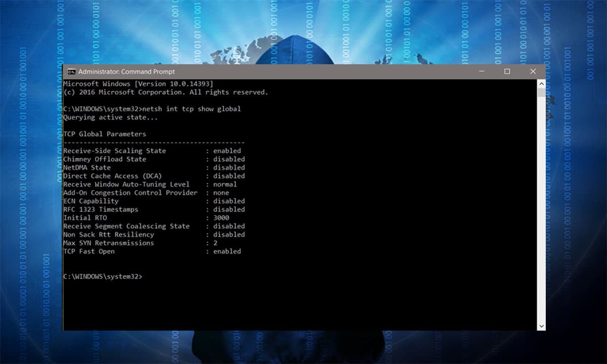This screenshot has width=607, height=364.
Task: Click the 'Receive Segment Coalescing State' label
Action: point(126,226)
